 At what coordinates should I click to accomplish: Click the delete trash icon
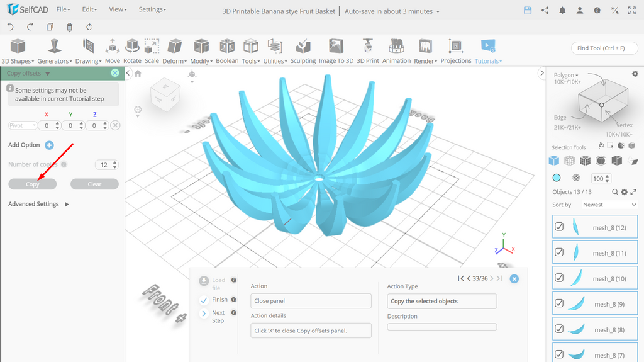[69, 27]
